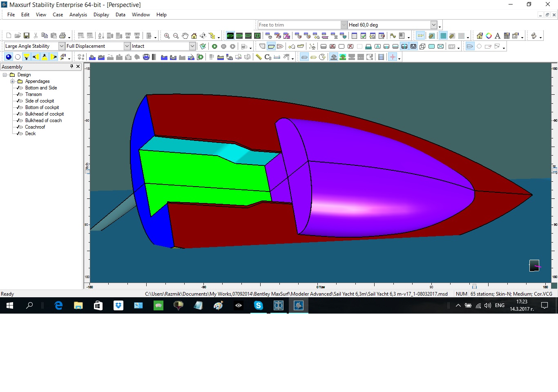Toggle visibility checkmark for Transom surface
Screen dimensions: 558x392
(18, 94)
